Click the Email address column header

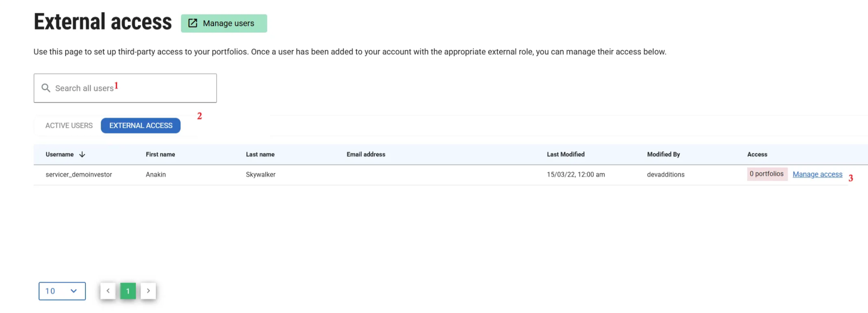tap(366, 154)
